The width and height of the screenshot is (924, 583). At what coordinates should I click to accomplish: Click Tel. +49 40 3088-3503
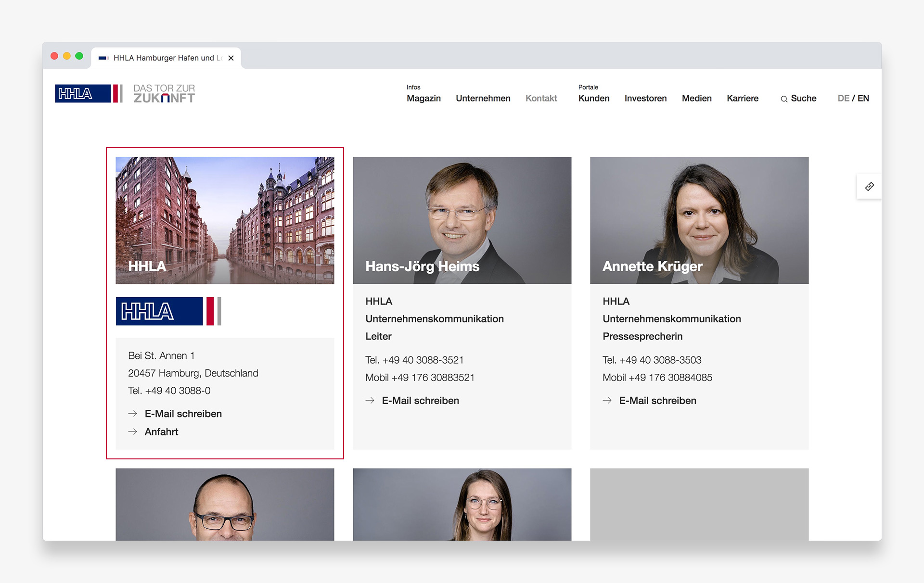652,360
